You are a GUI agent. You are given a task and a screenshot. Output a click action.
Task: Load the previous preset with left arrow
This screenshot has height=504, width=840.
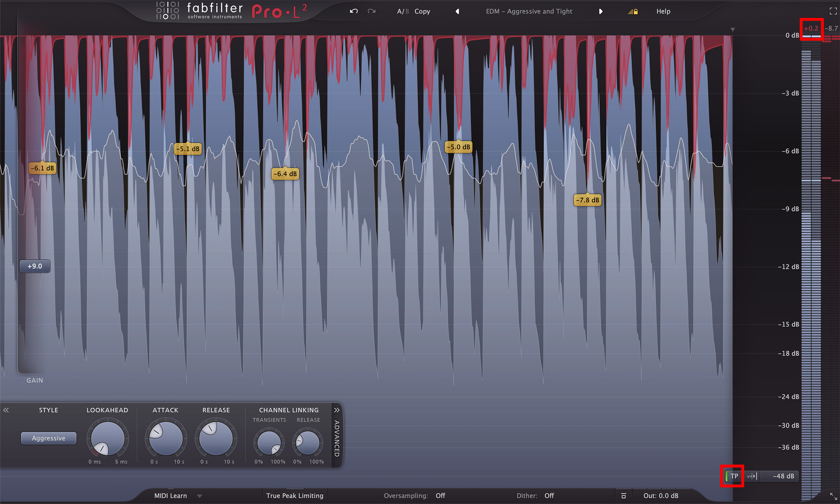coord(458,11)
